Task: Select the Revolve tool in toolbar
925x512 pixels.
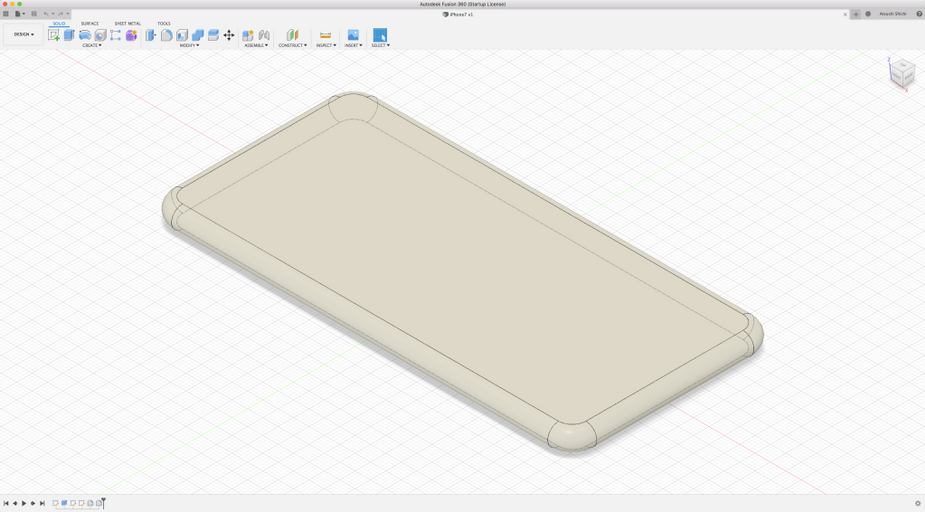Action: (85, 35)
